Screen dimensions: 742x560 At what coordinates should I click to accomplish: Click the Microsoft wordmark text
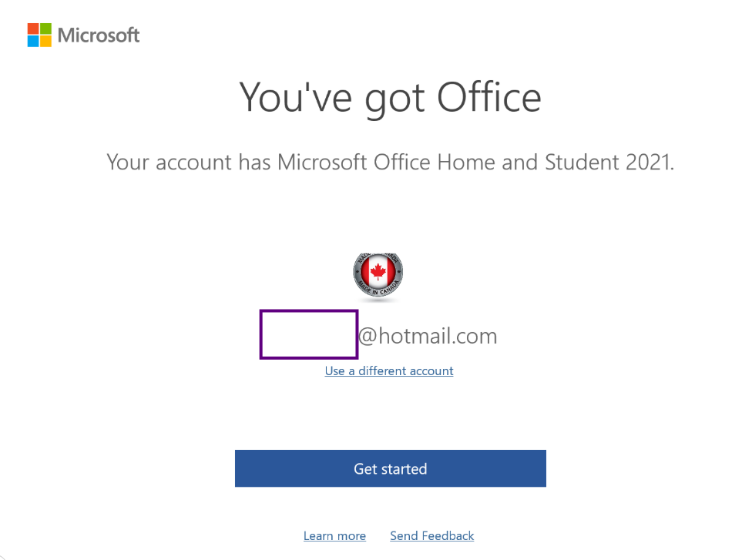tap(99, 35)
